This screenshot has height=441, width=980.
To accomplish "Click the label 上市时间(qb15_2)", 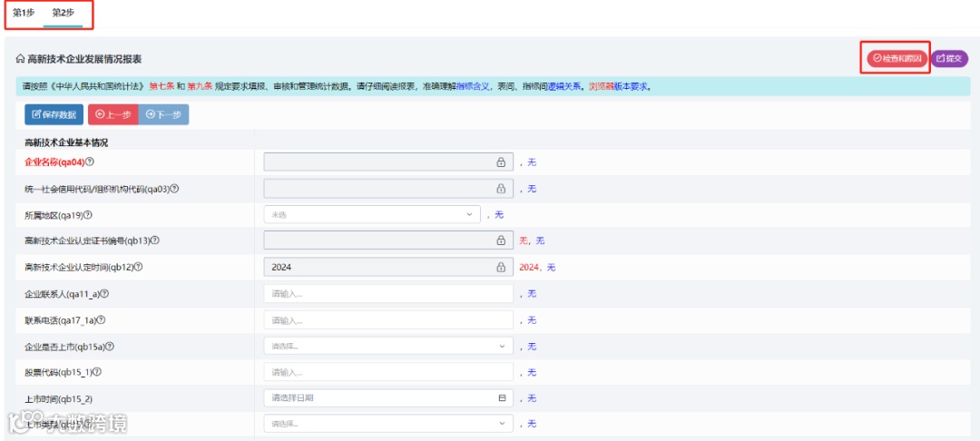I will click(x=58, y=398).
